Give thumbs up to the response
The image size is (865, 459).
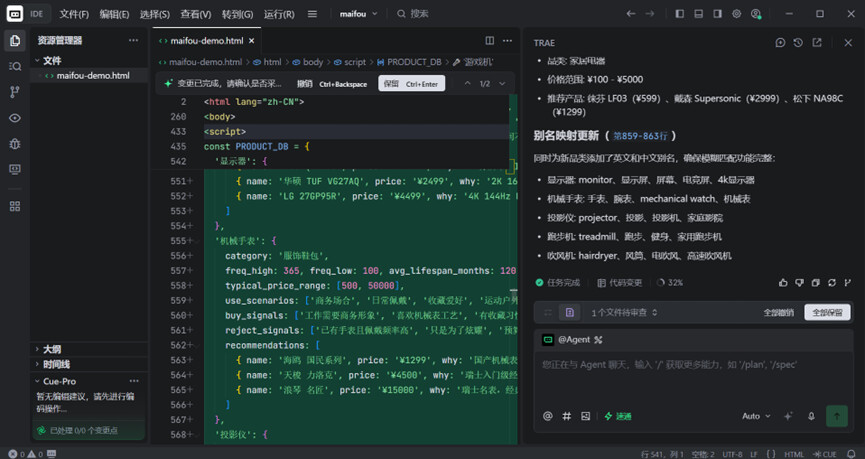click(783, 282)
